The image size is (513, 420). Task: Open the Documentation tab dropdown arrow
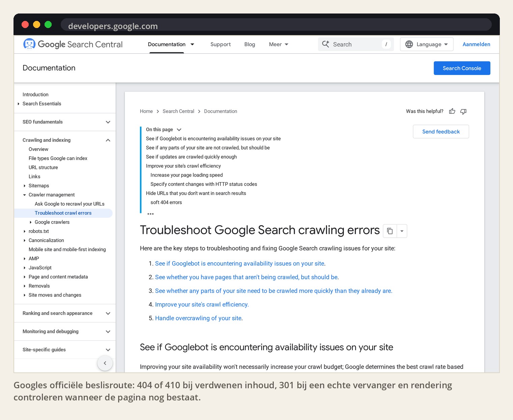point(192,44)
